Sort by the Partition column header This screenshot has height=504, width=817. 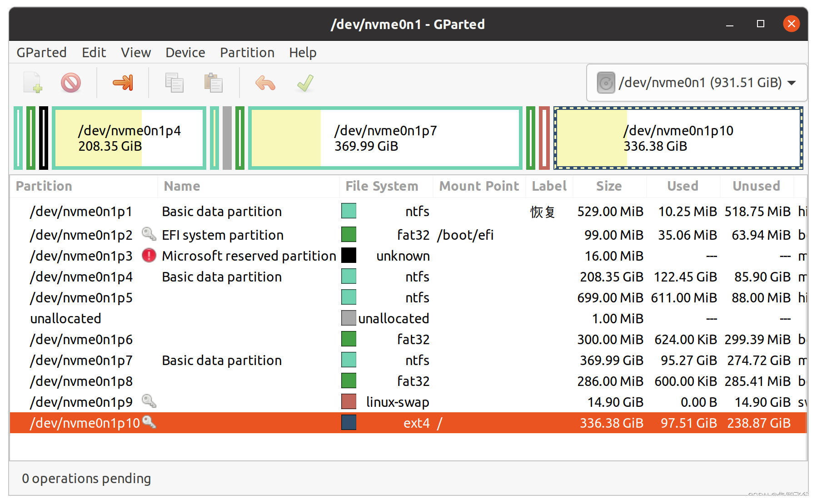coord(84,186)
